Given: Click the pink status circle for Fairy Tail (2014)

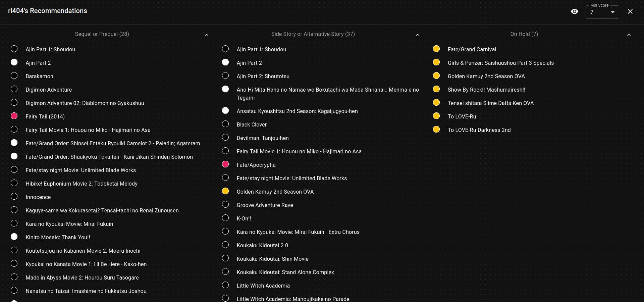Looking at the screenshot, I should click(x=14, y=116).
